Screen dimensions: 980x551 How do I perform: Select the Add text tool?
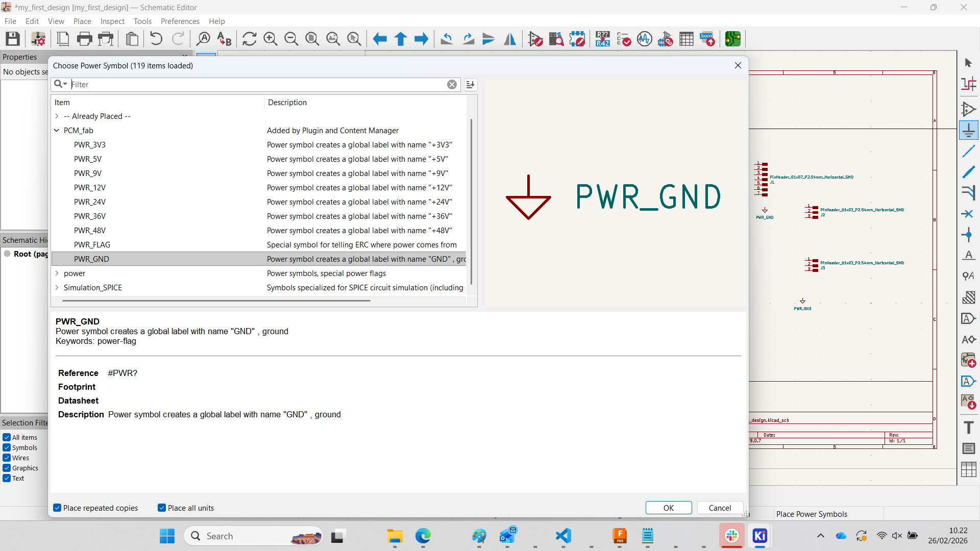[x=968, y=428]
